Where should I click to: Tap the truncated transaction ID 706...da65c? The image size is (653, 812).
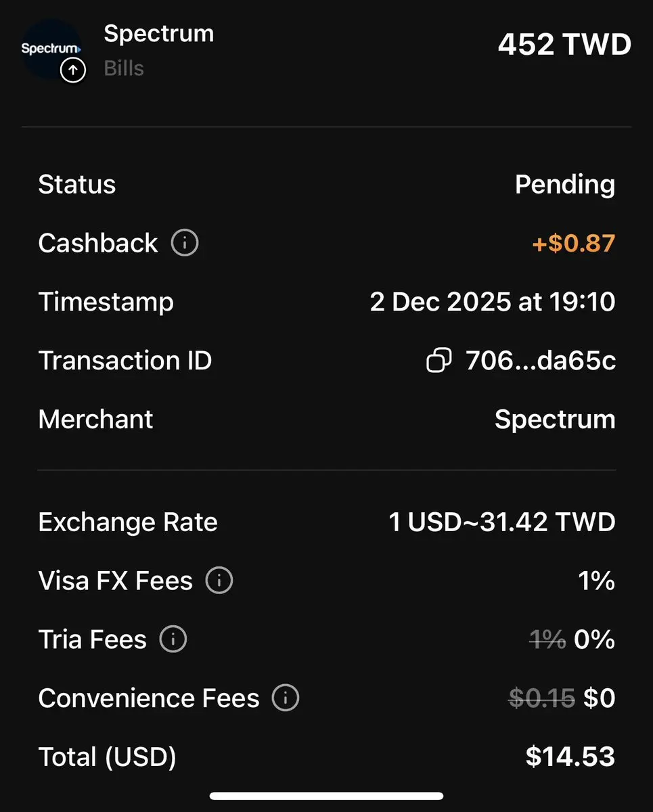541,361
